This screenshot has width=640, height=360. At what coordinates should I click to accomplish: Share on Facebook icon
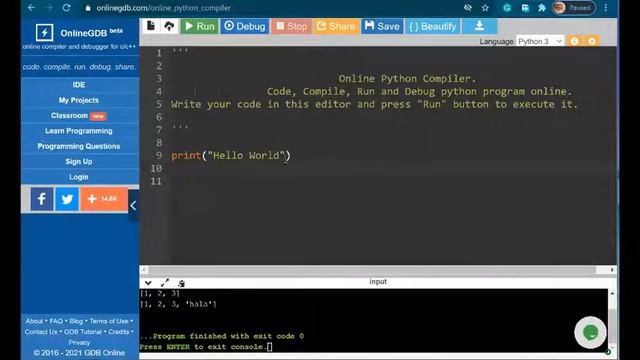click(42, 199)
